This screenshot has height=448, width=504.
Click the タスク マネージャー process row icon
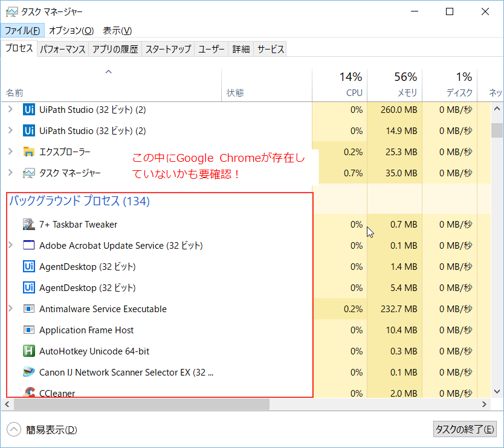point(29,173)
